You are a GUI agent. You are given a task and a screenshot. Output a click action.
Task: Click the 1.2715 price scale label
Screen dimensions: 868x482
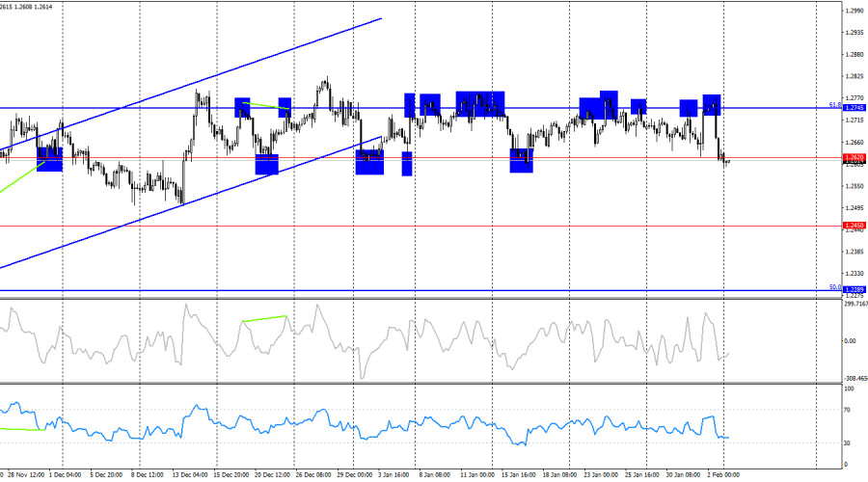pyautogui.click(x=854, y=120)
